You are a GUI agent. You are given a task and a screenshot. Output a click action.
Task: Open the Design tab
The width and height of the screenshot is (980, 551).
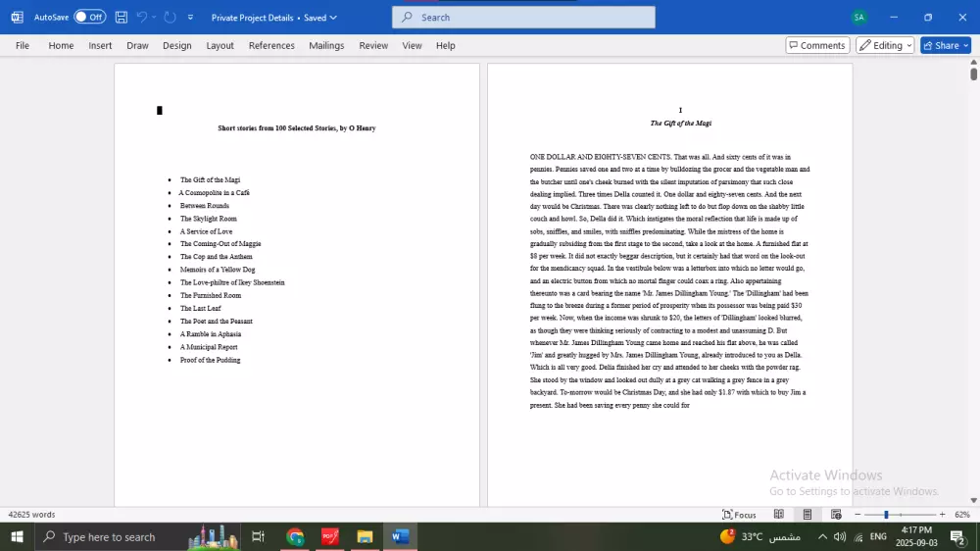[x=176, y=45]
